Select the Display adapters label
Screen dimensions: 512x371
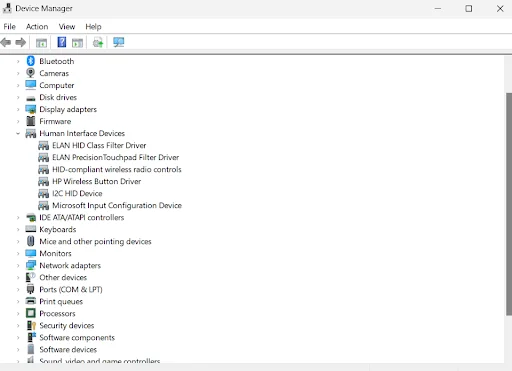tap(68, 109)
